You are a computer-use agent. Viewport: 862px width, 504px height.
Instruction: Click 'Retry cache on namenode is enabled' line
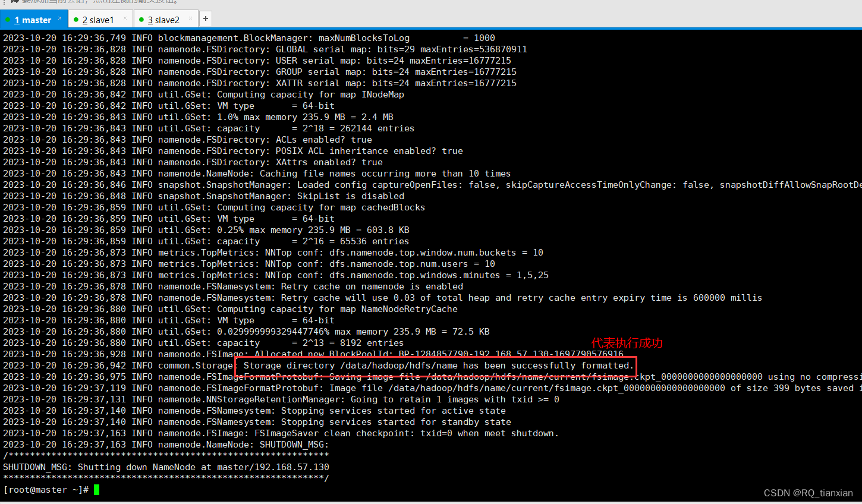(x=233, y=286)
